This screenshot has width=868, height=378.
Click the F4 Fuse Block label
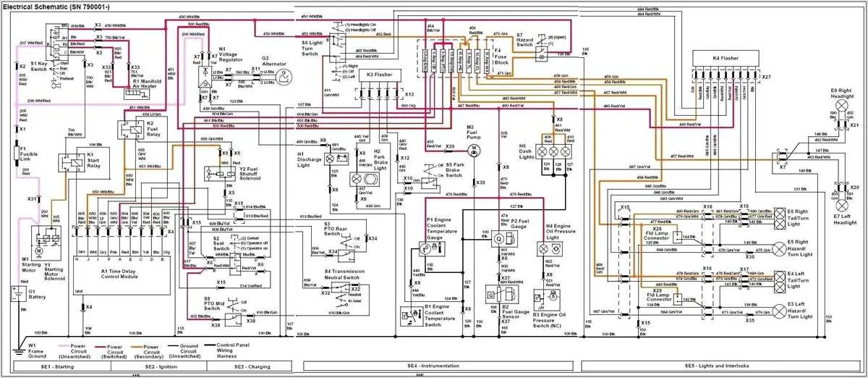(x=500, y=55)
